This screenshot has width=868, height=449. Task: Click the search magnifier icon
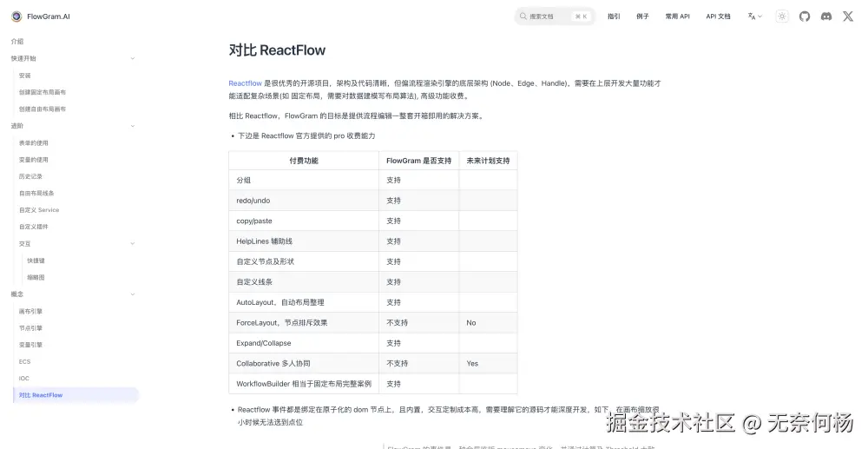pyautogui.click(x=523, y=17)
